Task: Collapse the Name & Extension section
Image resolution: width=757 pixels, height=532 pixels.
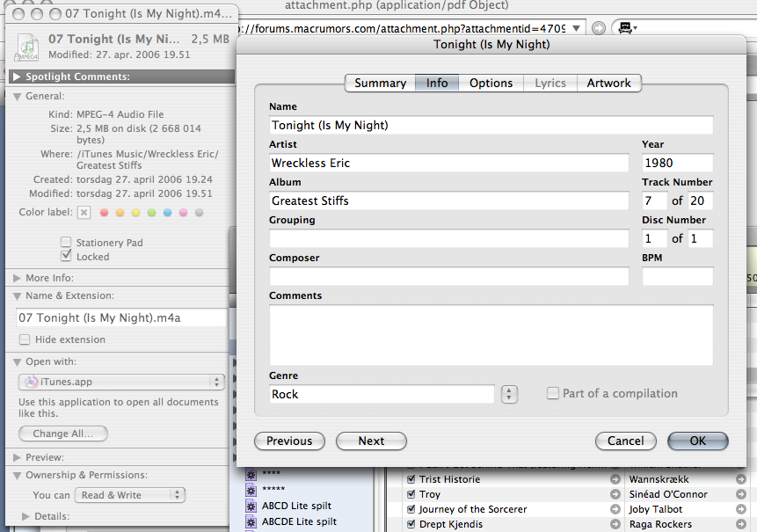Action: click(x=17, y=296)
